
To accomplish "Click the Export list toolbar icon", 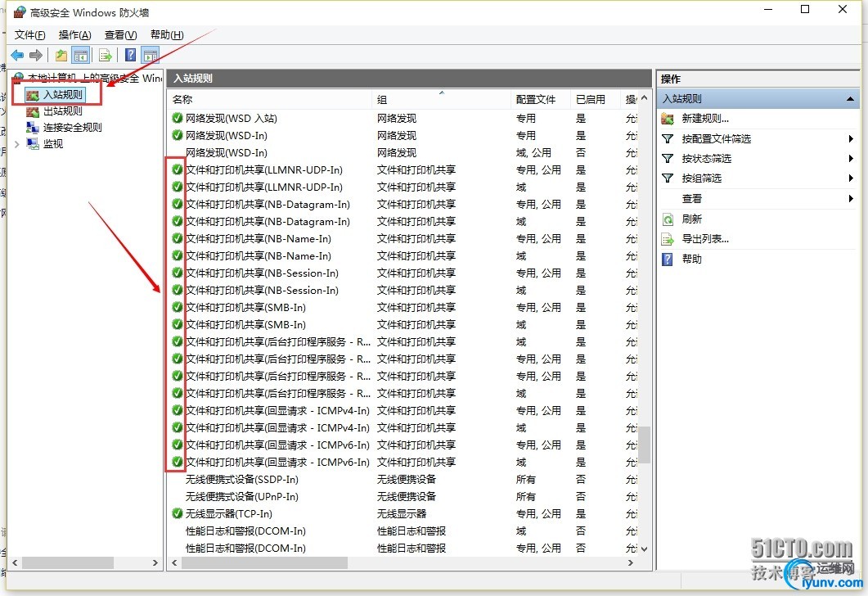I will pyautogui.click(x=106, y=56).
